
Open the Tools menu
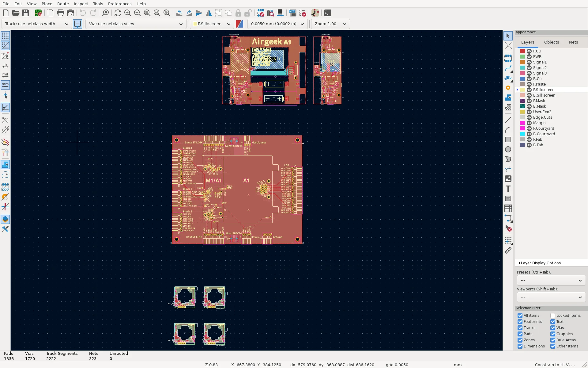[98, 4]
